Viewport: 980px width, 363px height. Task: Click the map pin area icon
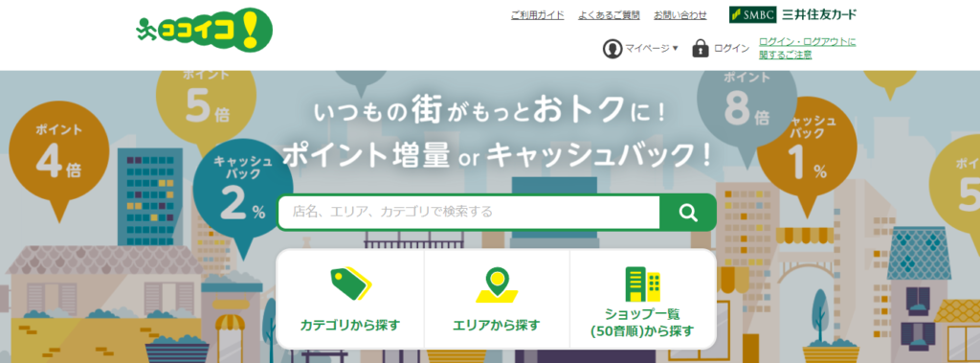click(497, 284)
